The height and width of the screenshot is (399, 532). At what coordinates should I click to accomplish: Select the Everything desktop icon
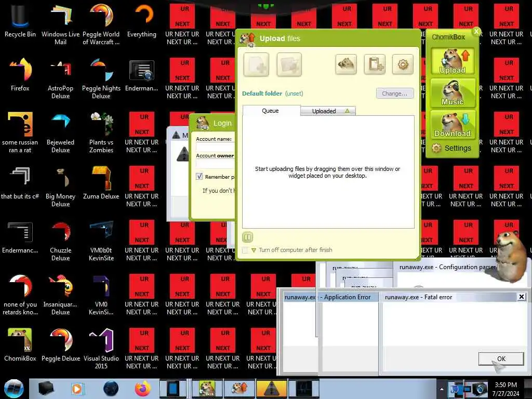[142, 21]
